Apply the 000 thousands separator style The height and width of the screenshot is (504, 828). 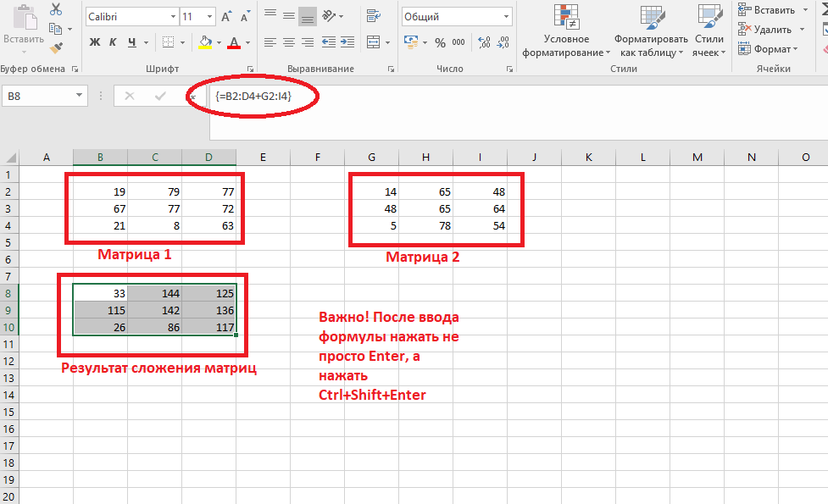coord(458,42)
